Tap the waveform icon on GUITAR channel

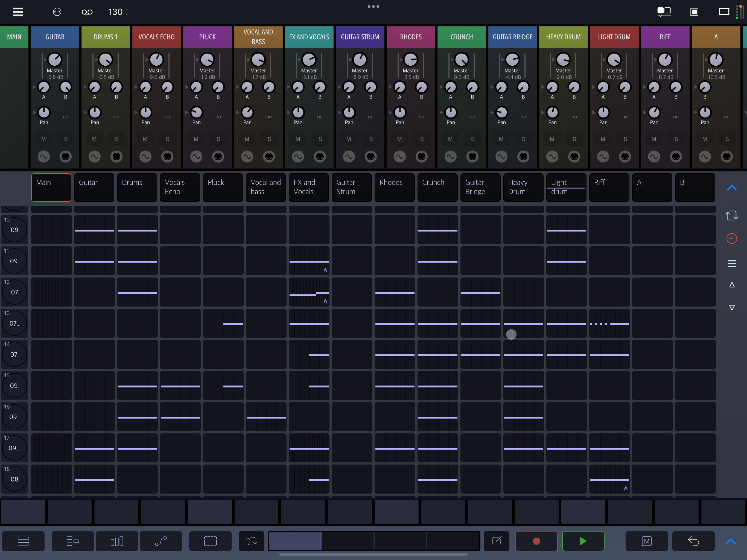tap(43, 156)
